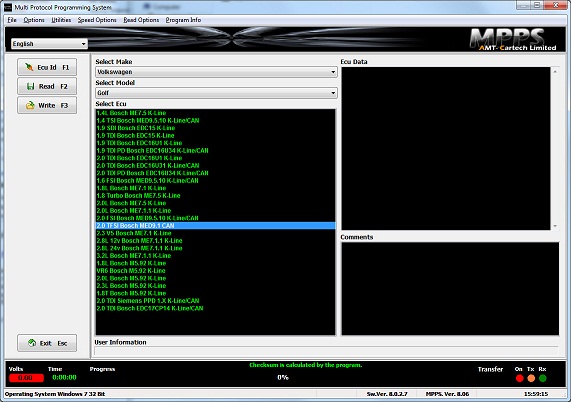Open the Speed Options menu
Viewport: 571px width, 402px height.
[97, 20]
